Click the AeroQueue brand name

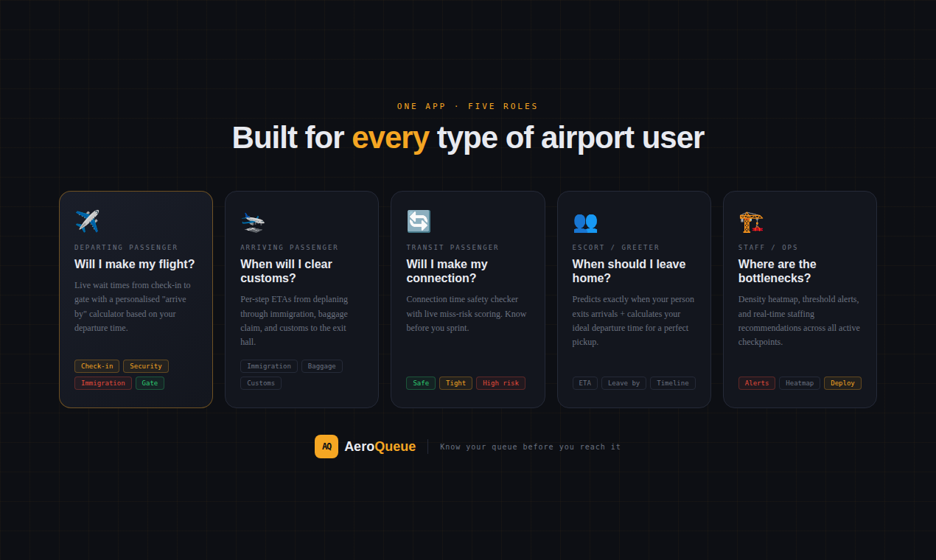pyautogui.click(x=380, y=447)
